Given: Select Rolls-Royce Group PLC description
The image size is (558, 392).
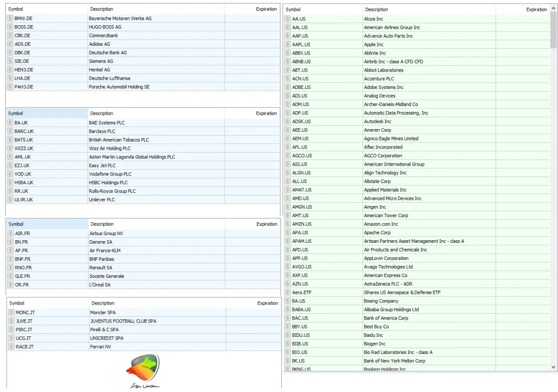Looking at the screenshot, I should (113, 191).
